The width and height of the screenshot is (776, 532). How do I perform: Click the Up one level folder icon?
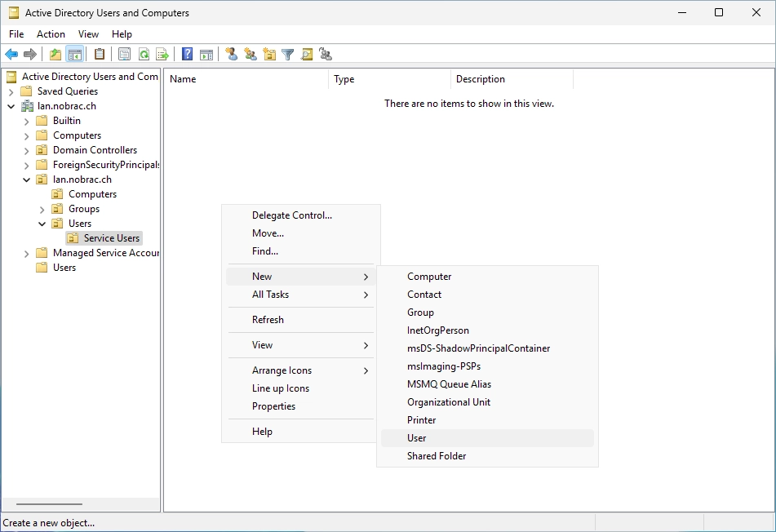click(55, 54)
